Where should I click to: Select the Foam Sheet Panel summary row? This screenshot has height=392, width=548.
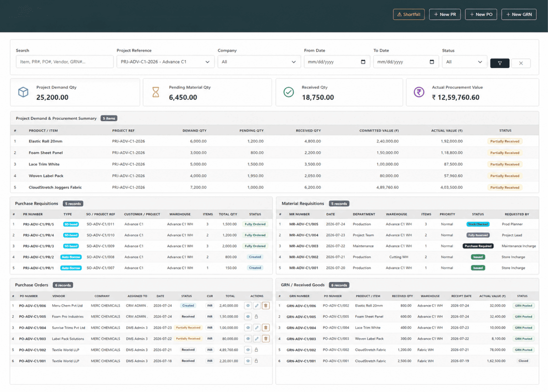point(274,153)
